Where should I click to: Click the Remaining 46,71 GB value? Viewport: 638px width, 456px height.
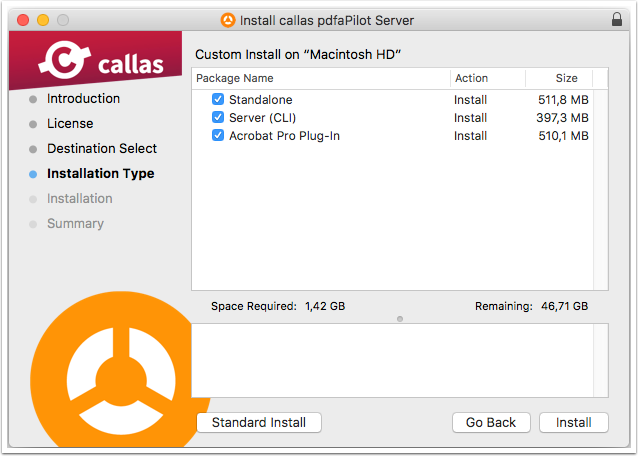pyautogui.click(x=564, y=306)
